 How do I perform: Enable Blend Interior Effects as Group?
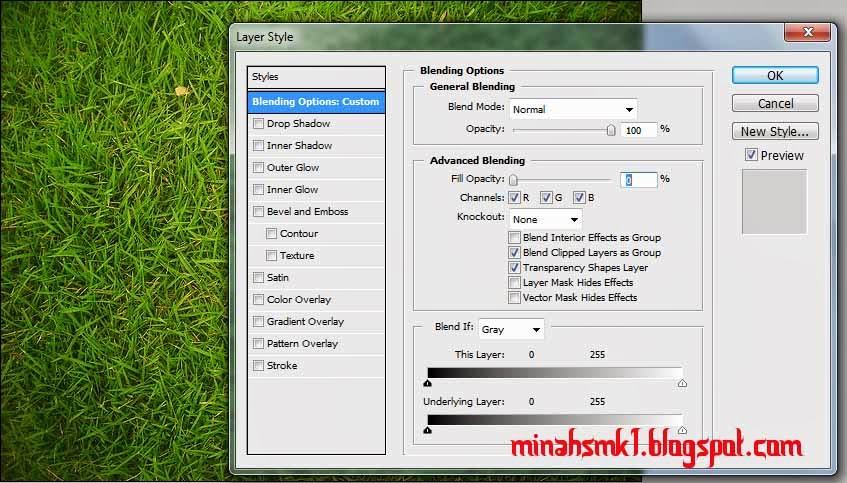click(514, 237)
